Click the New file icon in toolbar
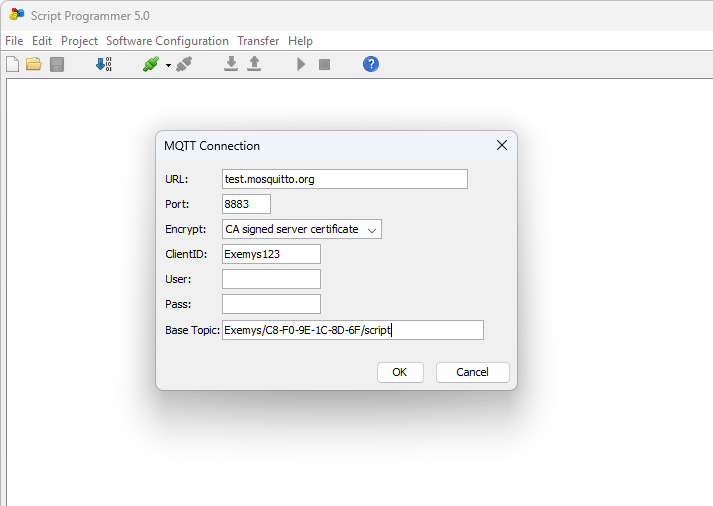Screen dimensions: 713x506 click(12, 64)
